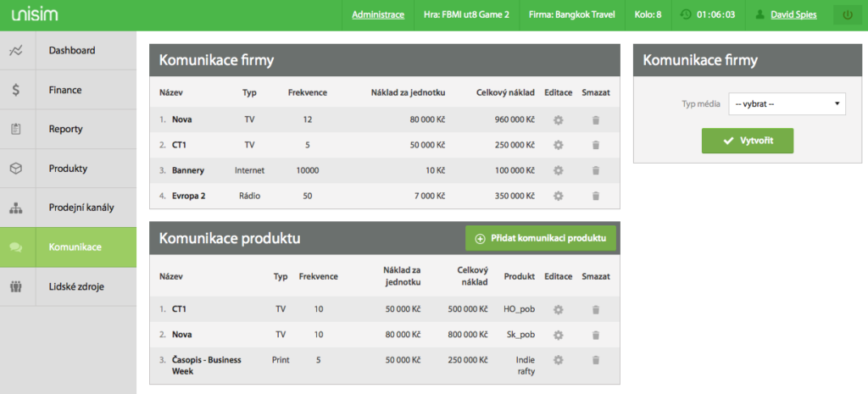Delete the Časopis - Business Week entry

click(596, 360)
